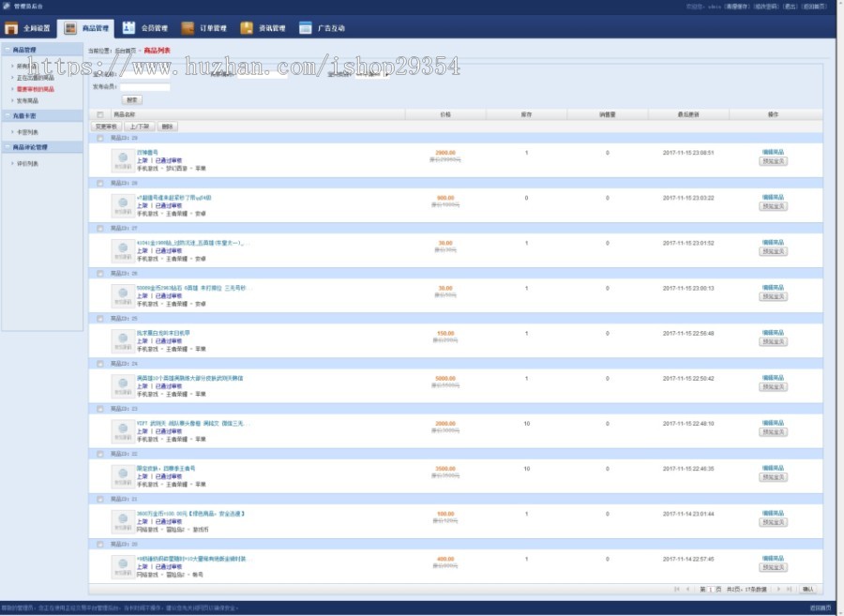Viewport: 844px width, 616px height.
Task: Tick the select-all checkbox in table header
Action: (x=100, y=114)
